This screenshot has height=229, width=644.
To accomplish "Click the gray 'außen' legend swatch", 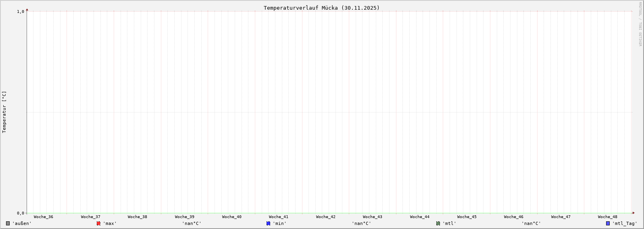I will (8, 223).
